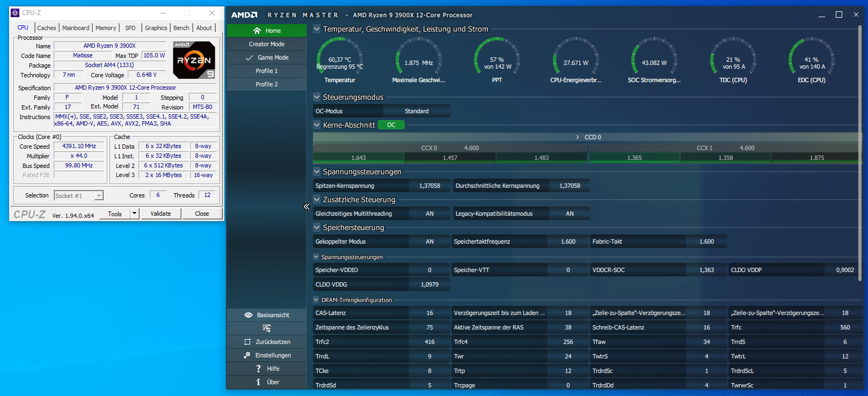Image resolution: width=868 pixels, height=396 pixels.
Task: Click the import/export profile icon in sidebar
Action: tap(266, 328)
